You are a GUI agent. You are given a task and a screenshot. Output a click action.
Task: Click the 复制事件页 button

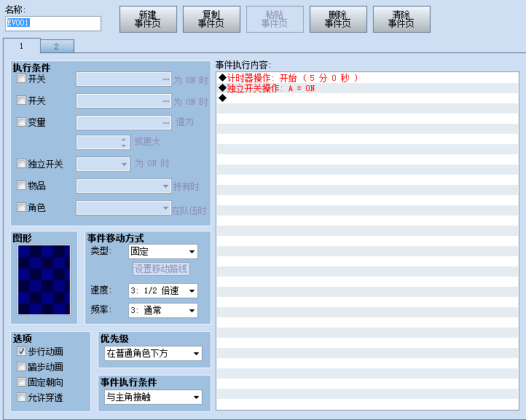(211, 19)
